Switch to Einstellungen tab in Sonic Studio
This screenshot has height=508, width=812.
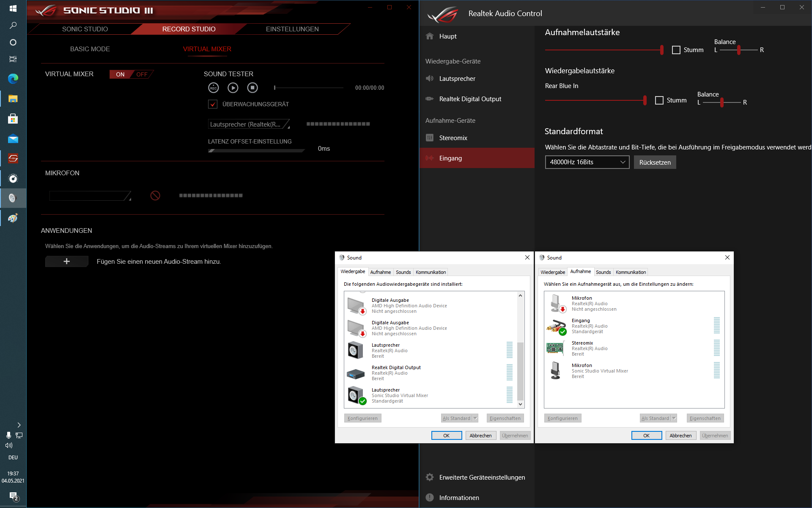(292, 29)
